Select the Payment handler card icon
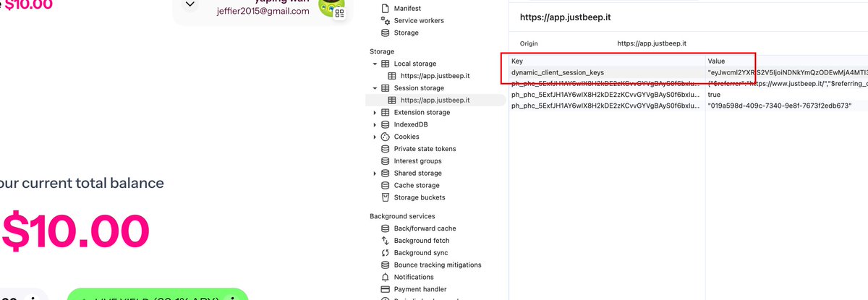 [x=386, y=289]
